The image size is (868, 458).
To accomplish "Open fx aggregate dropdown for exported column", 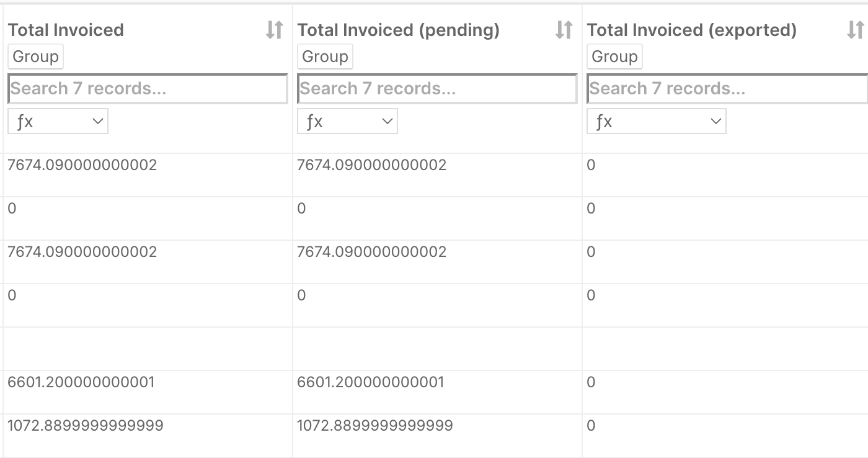I will click(x=656, y=122).
